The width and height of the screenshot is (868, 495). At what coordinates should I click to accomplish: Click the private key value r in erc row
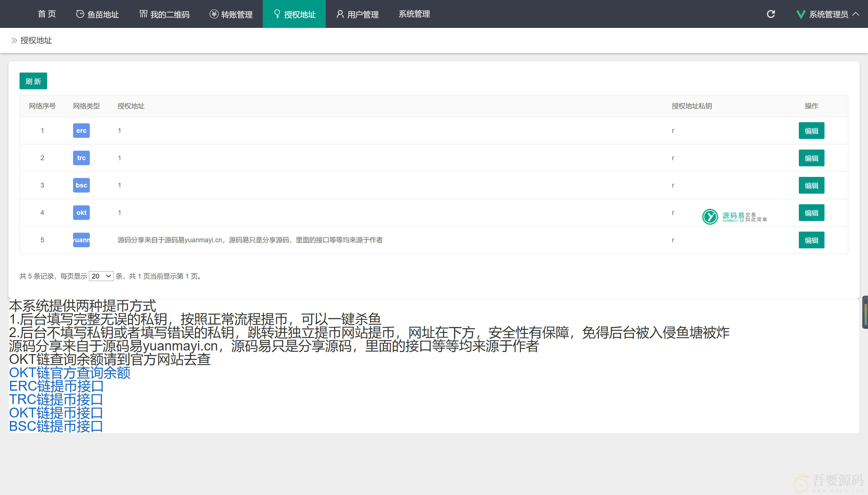pos(673,131)
